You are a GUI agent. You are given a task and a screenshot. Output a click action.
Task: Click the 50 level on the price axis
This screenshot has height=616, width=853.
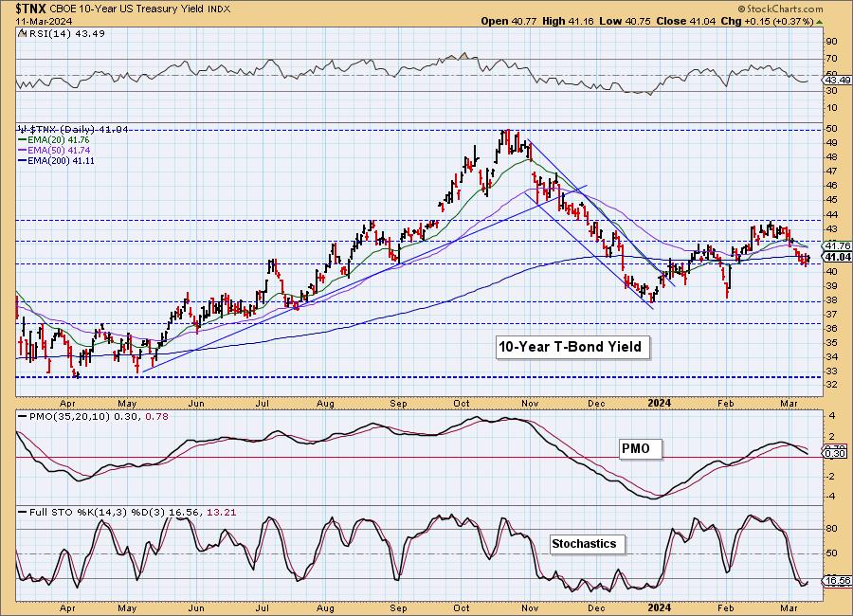coord(832,129)
